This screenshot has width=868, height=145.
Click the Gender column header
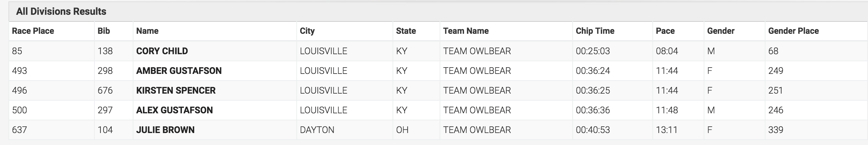721,31
